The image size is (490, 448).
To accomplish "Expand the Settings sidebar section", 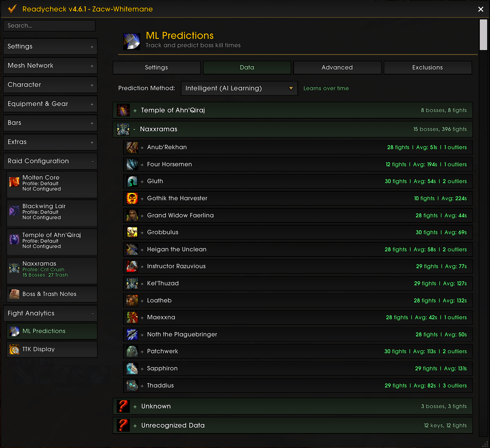I will 50,46.
